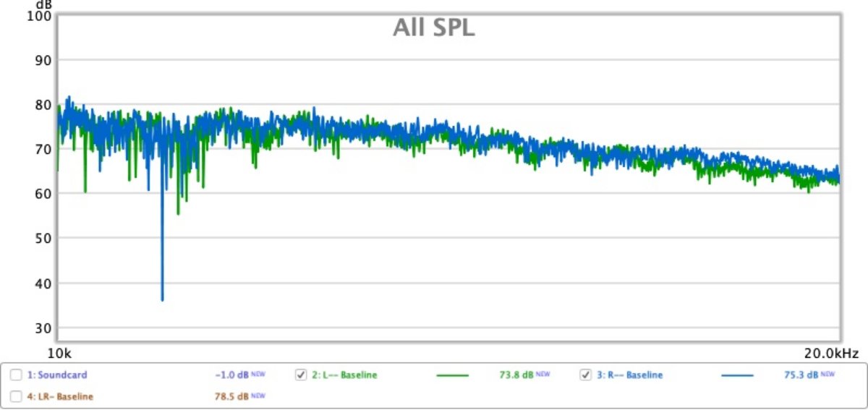The width and height of the screenshot is (868, 410).
Task: Uncheck the L-- Baseline trace checkbox
Action: click(301, 375)
